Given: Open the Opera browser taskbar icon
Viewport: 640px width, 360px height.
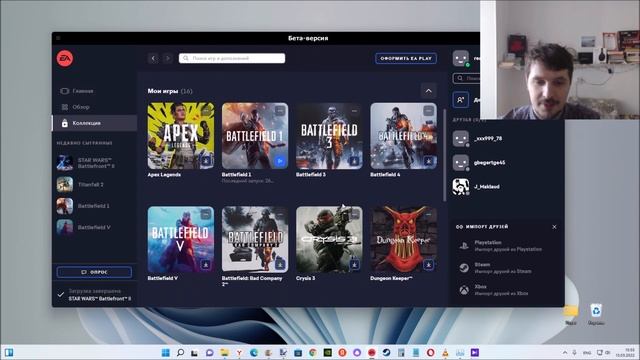Looking at the screenshot, I should [430, 352].
